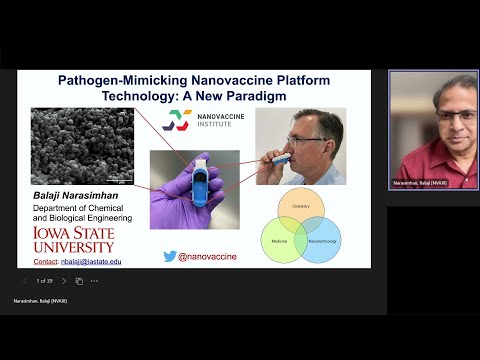
Task: Click the '1 of 39' slide counter
Action: click(x=45, y=281)
